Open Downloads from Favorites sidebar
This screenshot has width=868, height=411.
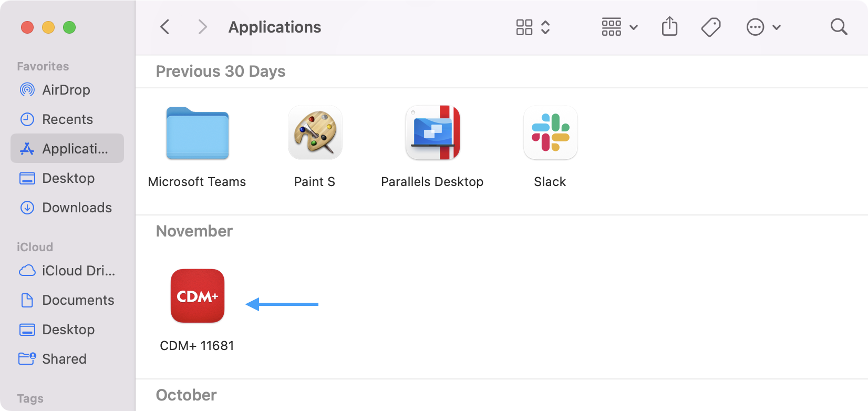[x=77, y=208]
